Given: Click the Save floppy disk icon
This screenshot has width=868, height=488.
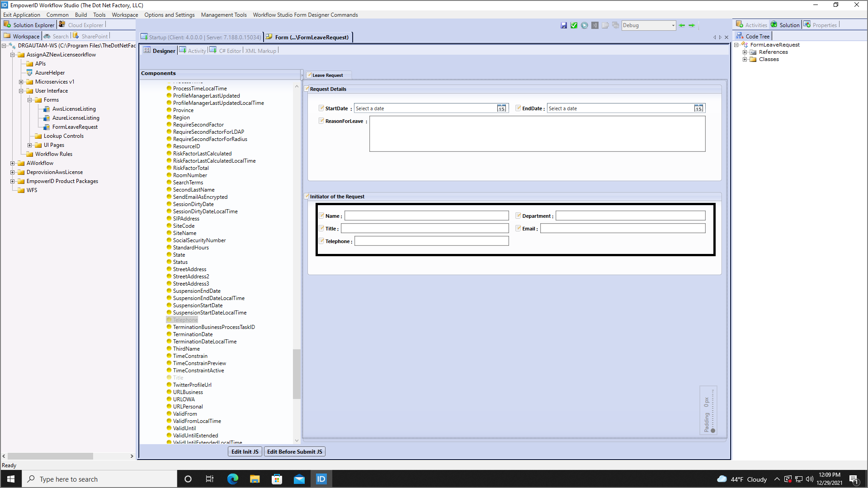Looking at the screenshot, I should [x=564, y=25].
